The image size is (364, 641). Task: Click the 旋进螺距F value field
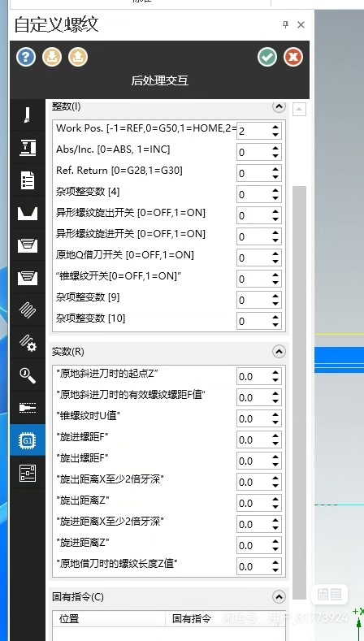tap(253, 440)
